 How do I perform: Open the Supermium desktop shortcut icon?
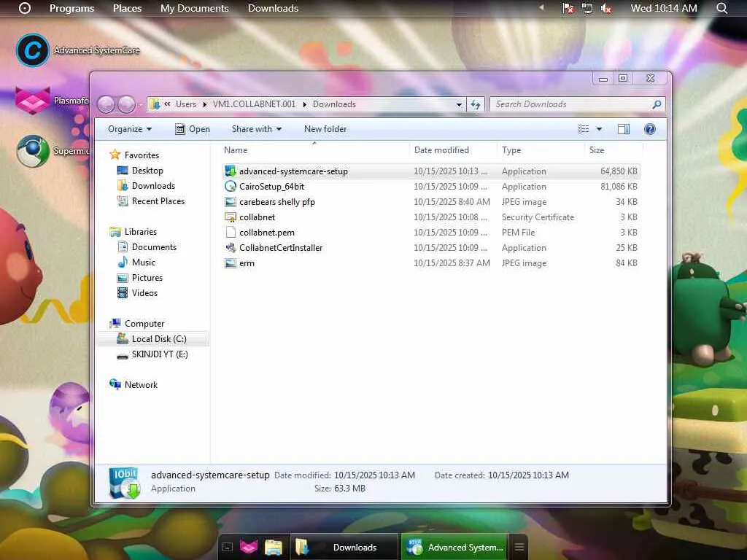click(32, 151)
